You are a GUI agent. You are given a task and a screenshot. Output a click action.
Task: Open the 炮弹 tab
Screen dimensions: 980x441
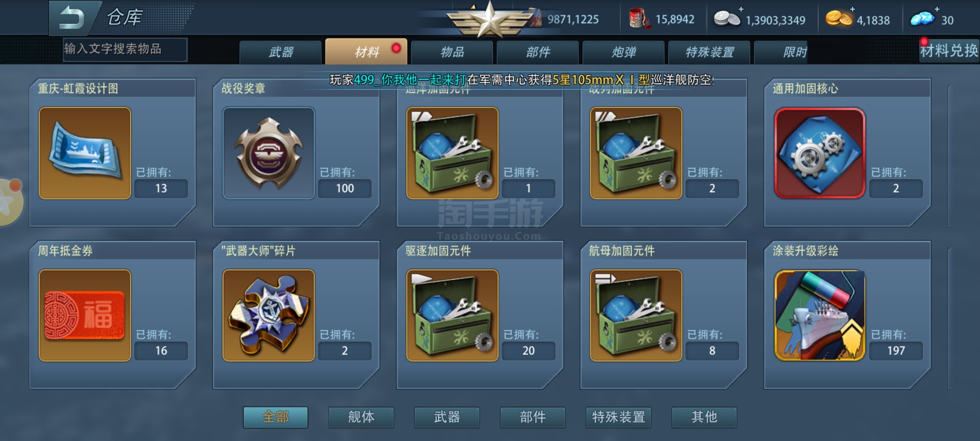click(624, 52)
